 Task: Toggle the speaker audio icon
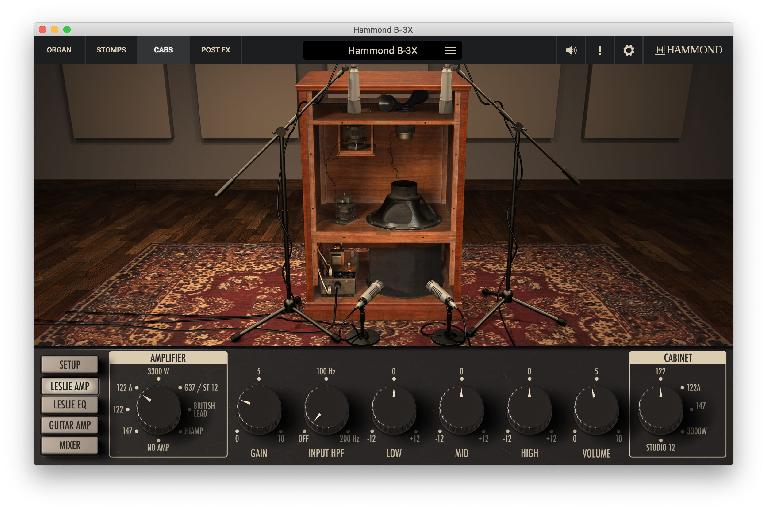(x=571, y=50)
